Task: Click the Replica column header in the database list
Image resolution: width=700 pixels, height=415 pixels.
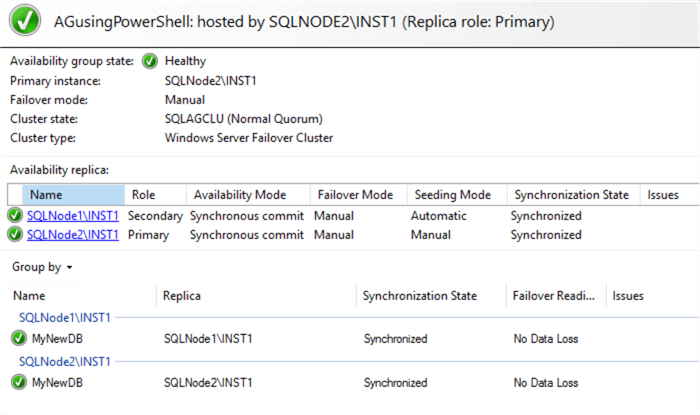Action: point(183,296)
